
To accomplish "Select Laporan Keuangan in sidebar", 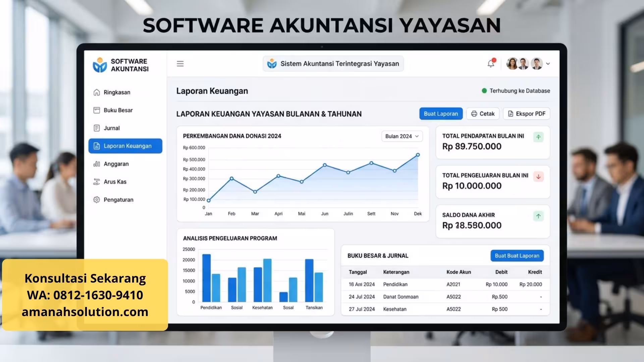I will [x=125, y=146].
